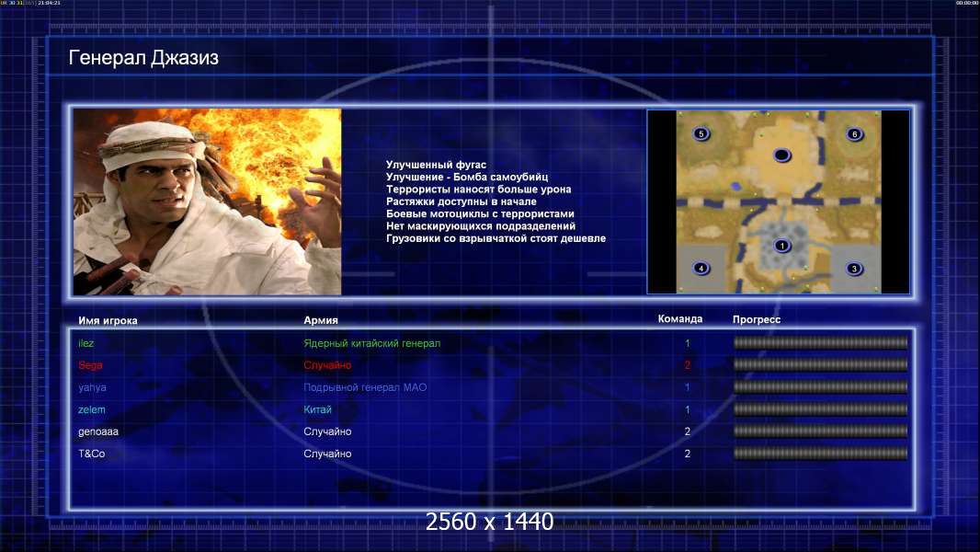Screen dimensions: 980x552
Task: Click Китай army for zelem
Action: 317,409
